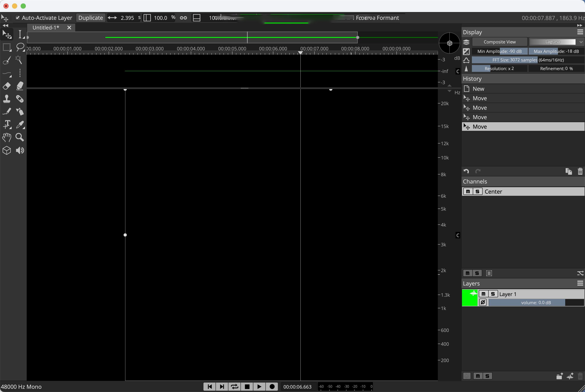Select the Magic Wand tool

coord(20,60)
